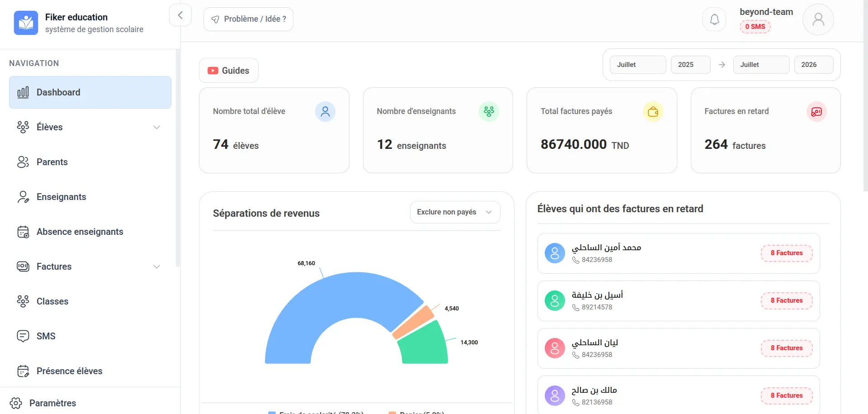868x414 pixels.
Task: Click the Guides button
Action: click(x=229, y=71)
